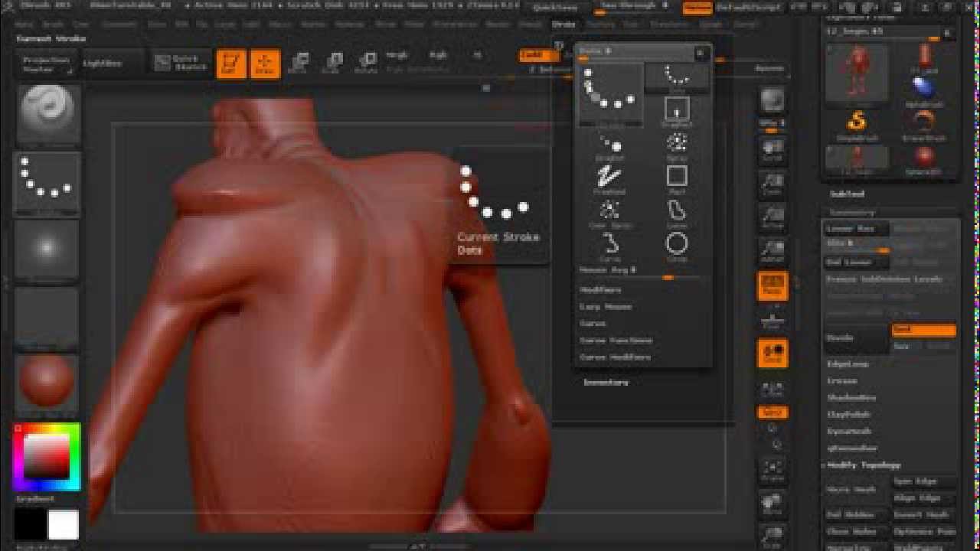Select the Spray stroke icon

[677, 146]
